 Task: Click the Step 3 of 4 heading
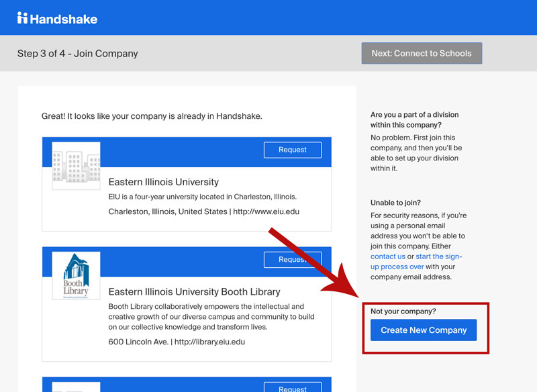pyautogui.click(x=77, y=54)
